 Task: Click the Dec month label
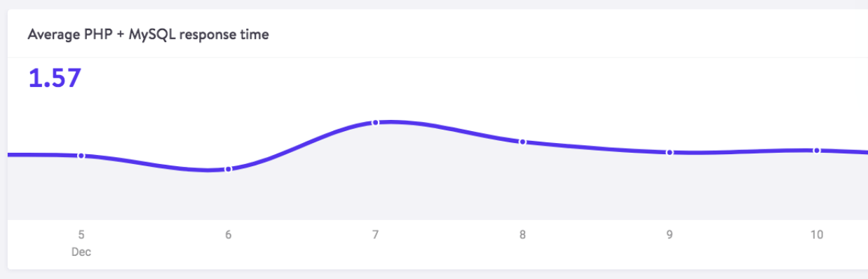pyautogui.click(x=81, y=252)
